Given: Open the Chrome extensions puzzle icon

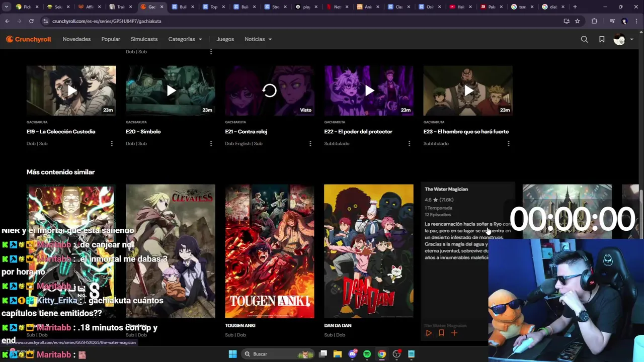Looking at the screenshot, I should (x=594, y=21).
